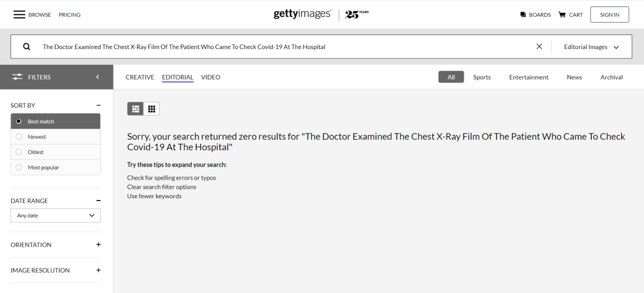Viewport: 644px width, 293px height.
Task: Open the Pricing link
Action: click(x=70, y=15)
